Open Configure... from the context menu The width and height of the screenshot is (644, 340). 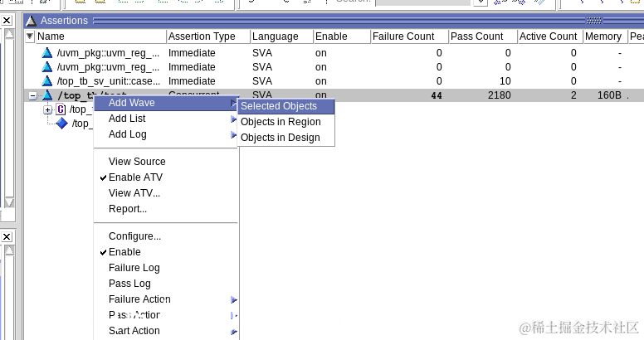click(x=166, y=236)
